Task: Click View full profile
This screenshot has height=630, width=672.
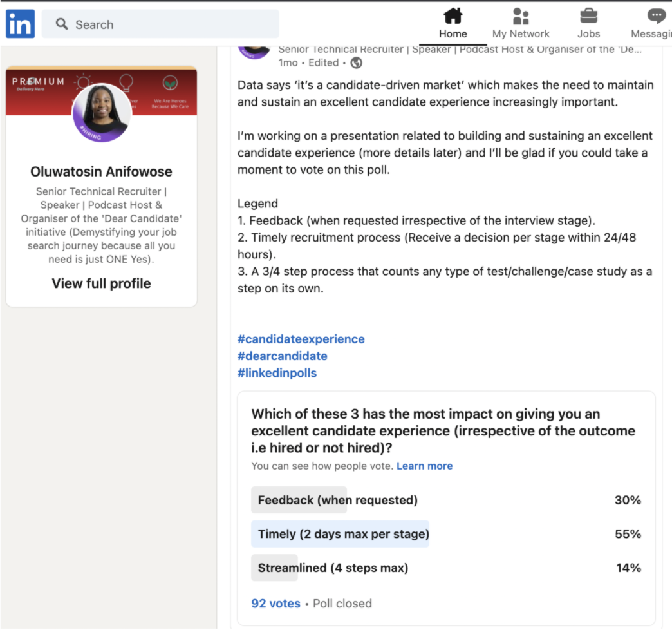Action: pos(102,283)
